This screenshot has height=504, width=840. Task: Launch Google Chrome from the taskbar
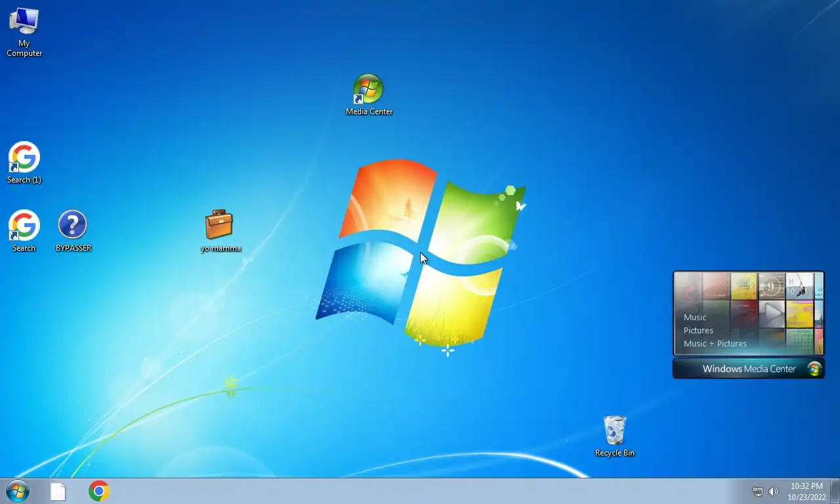[x=99, y=491]
